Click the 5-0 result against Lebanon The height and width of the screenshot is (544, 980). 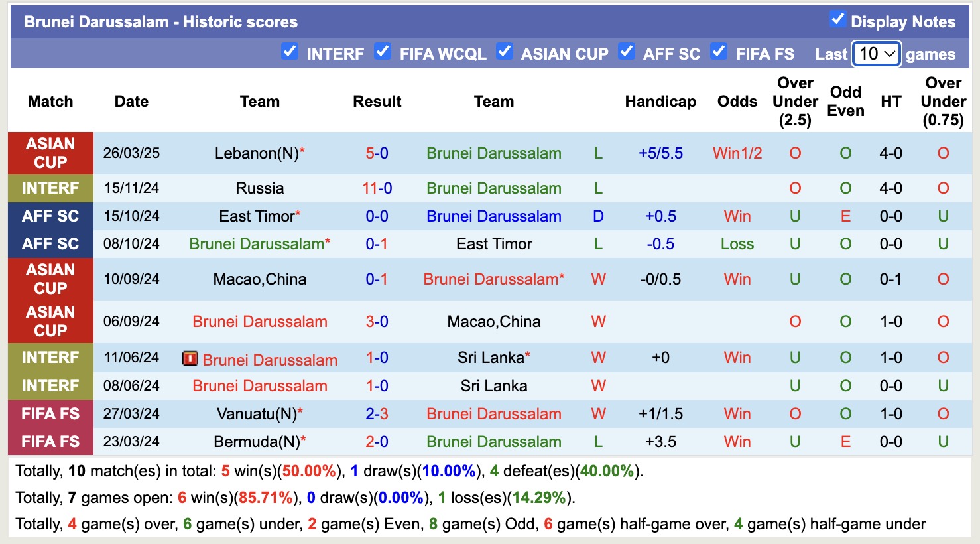tap(377, 153)
